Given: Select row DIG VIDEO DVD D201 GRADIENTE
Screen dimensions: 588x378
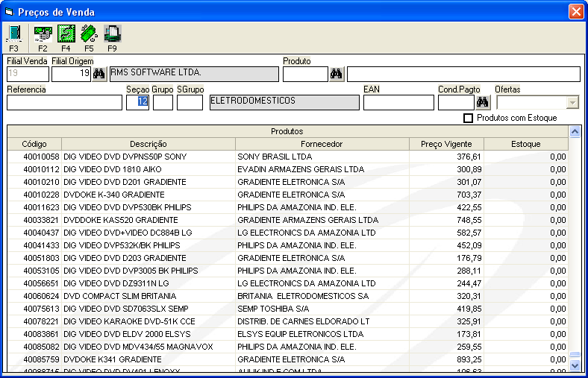Looking at the screenshot, I should tap(287, 182).
